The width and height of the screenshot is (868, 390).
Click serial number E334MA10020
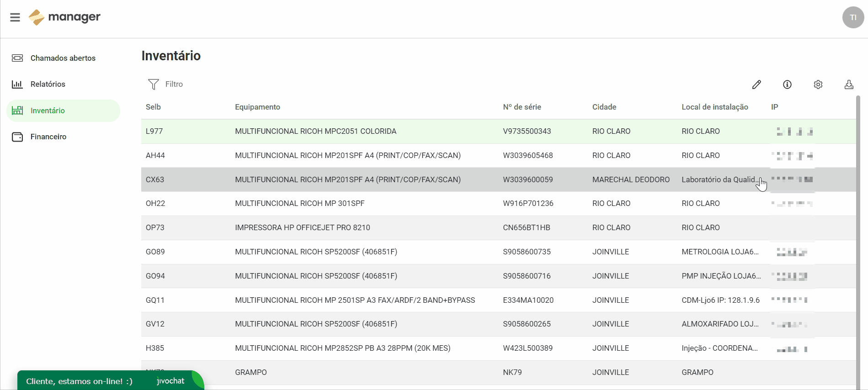(528, 300)
